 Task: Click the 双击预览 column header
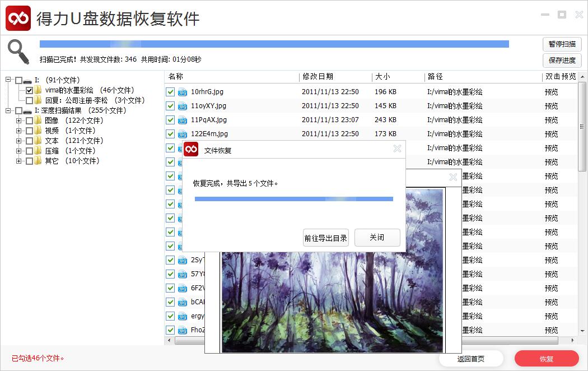coord(560,77)
